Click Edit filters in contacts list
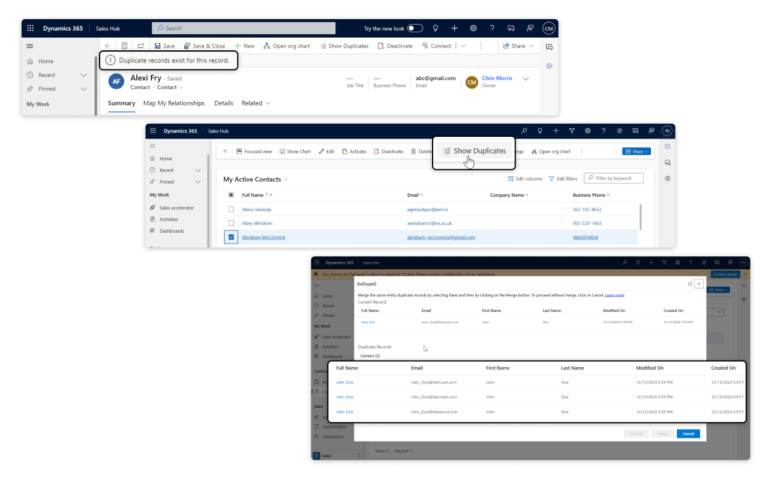This screenshot has width=768, height=480. 563,179
